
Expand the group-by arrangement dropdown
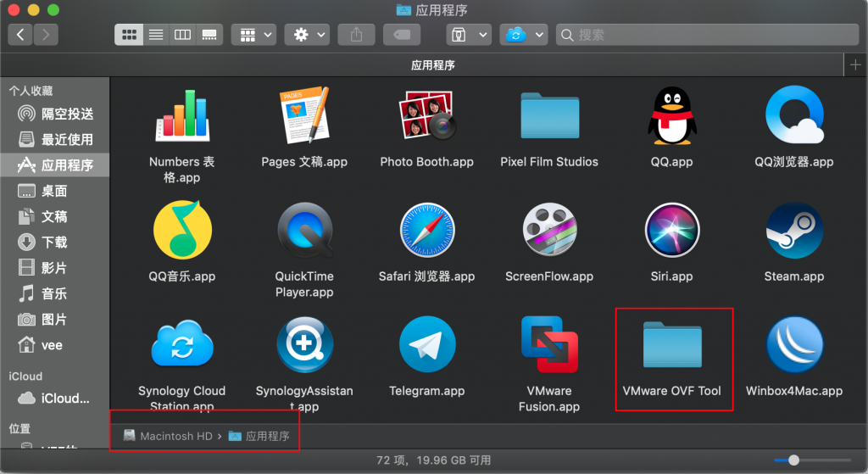click(255, 35)
